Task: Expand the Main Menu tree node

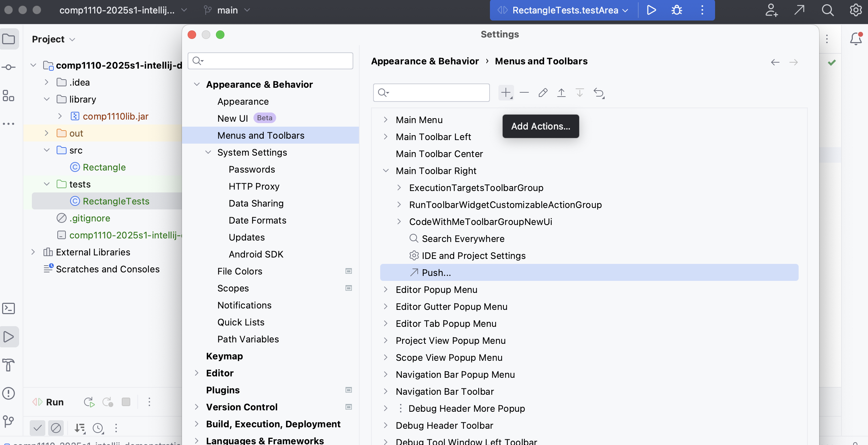Action: pos(386,120)
